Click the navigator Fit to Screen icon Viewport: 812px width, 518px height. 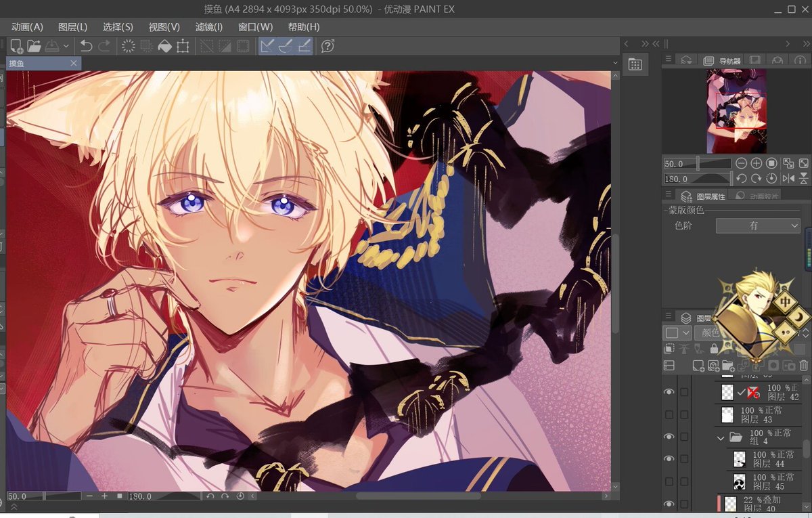[788, 163]
